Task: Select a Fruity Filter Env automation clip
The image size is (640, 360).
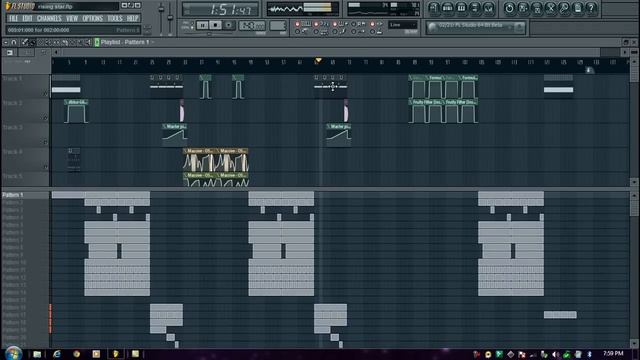Action: pyautogui.click(x=425, y=111)
